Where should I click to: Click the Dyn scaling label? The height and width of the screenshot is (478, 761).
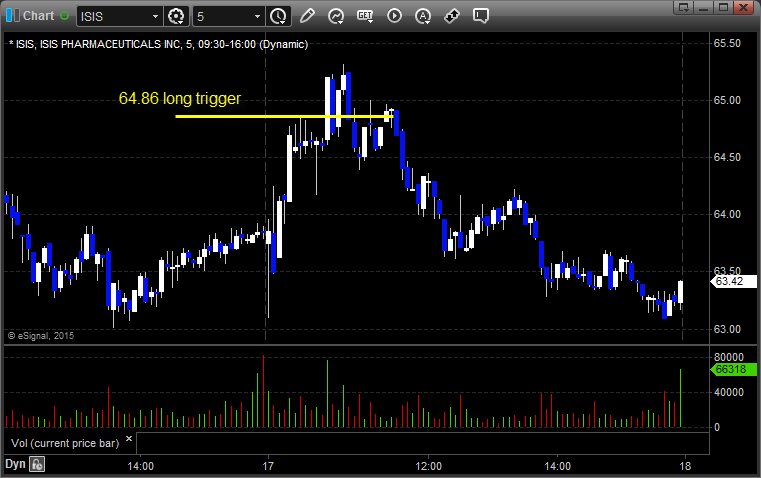pyautogui.click(x=15, y=464)
